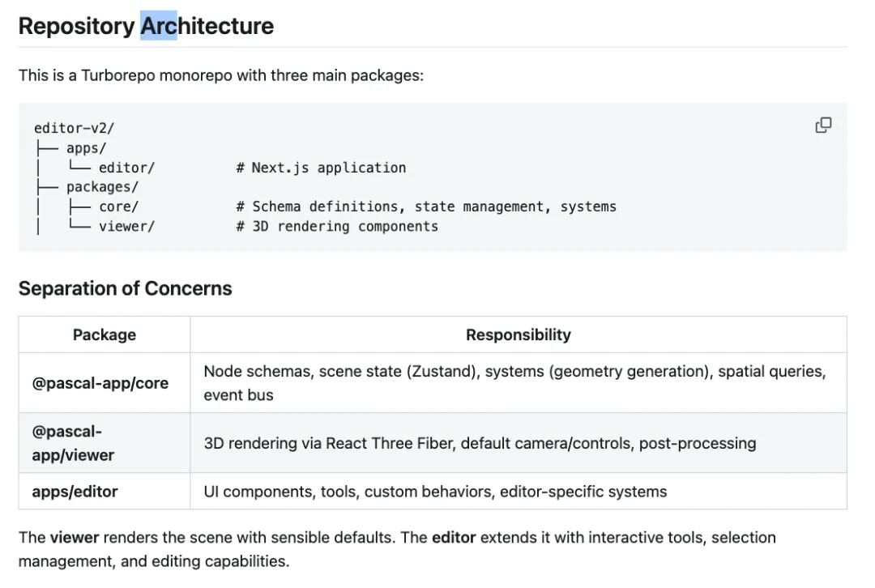Image resolution: width=875 pixels, height=588 pixels.
Task: Click the "# Next.js application" comment
Action: (x=321, y=168)
